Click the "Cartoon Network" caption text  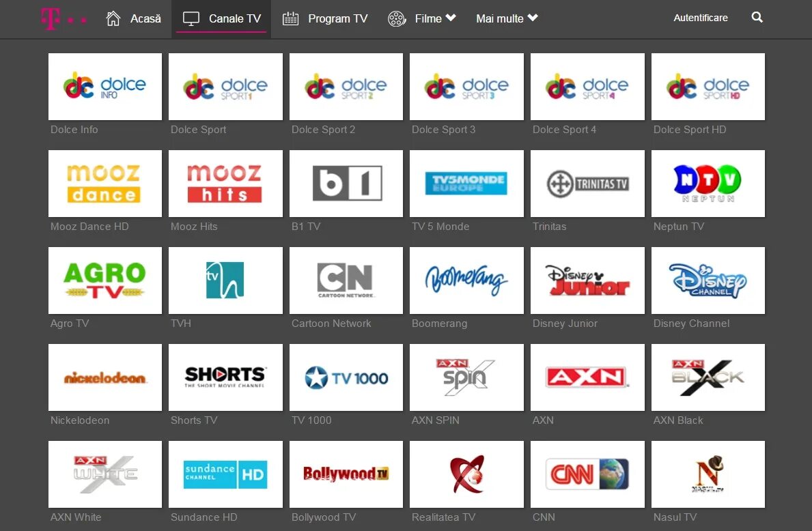click(331, 323)
